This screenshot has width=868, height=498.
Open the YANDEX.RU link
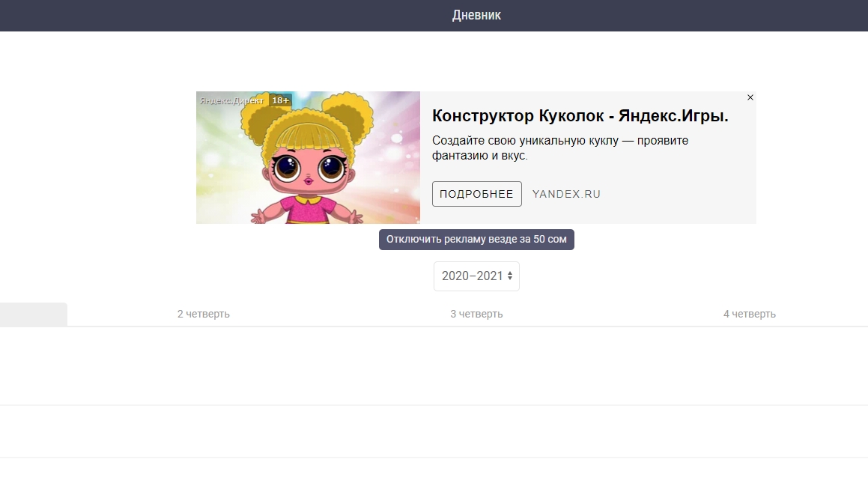(566, 194)
